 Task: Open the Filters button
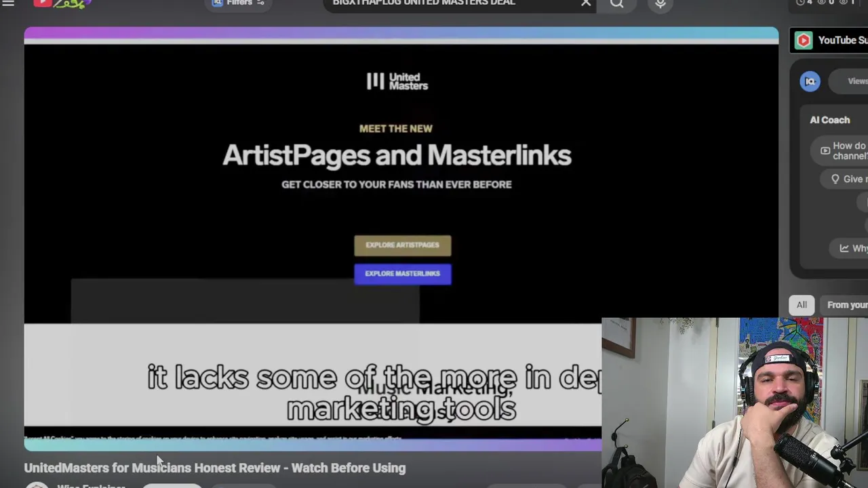(x=238, y=3)
